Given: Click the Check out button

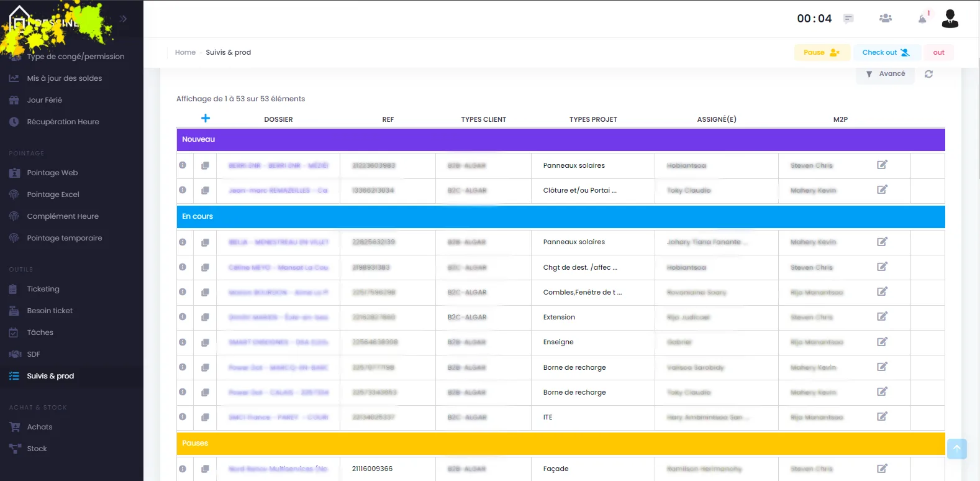Looking at the screenshot, I should pyautogui.click(x=886, y=52).
